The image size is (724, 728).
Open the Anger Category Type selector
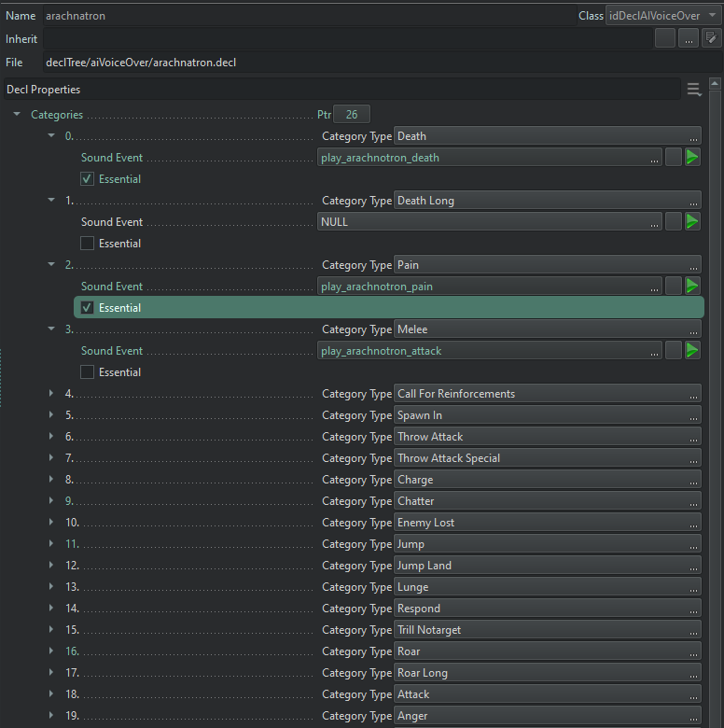click(547, 716)
